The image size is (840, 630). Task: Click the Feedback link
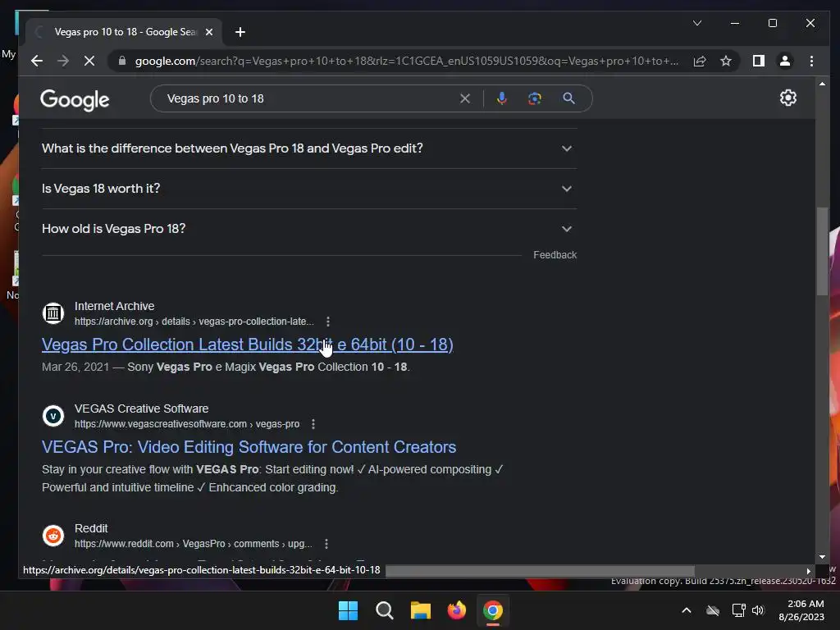coord(555,255)
